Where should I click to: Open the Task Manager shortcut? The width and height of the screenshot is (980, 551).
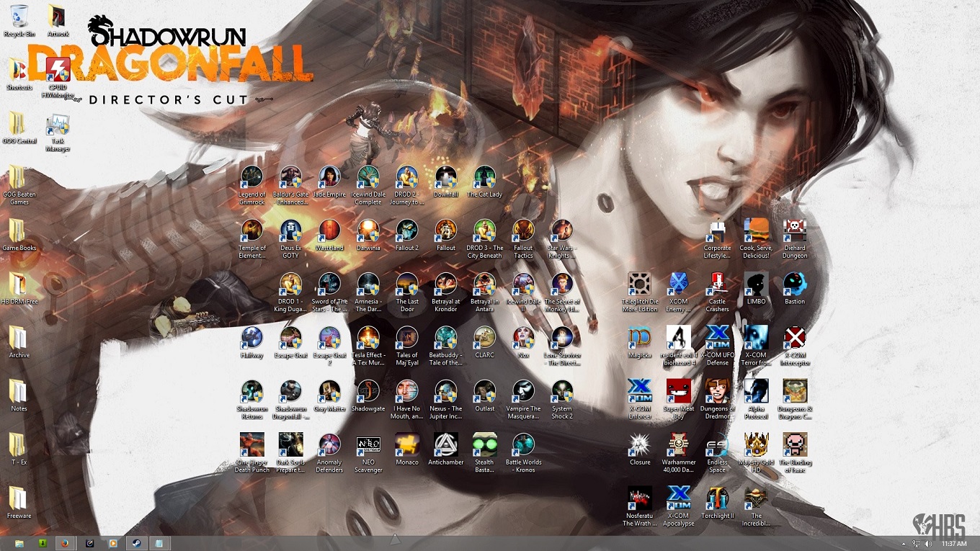pyautogui.click(x=58, y=133)
